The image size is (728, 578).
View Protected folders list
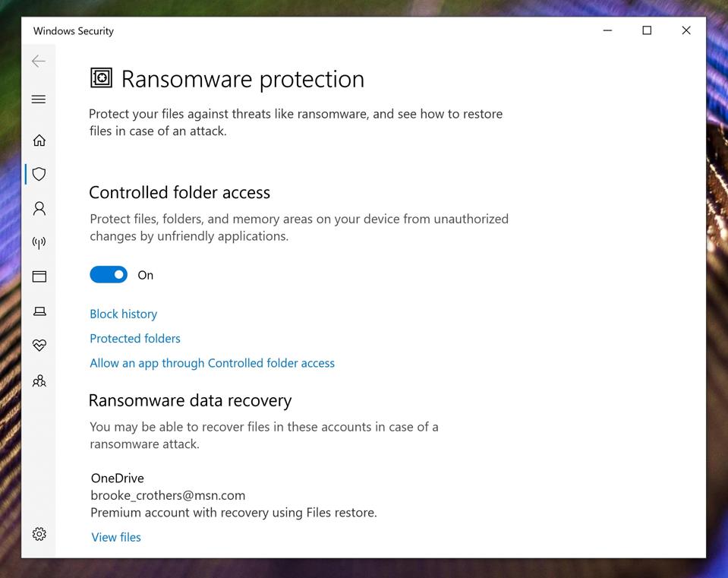point(134,338)
